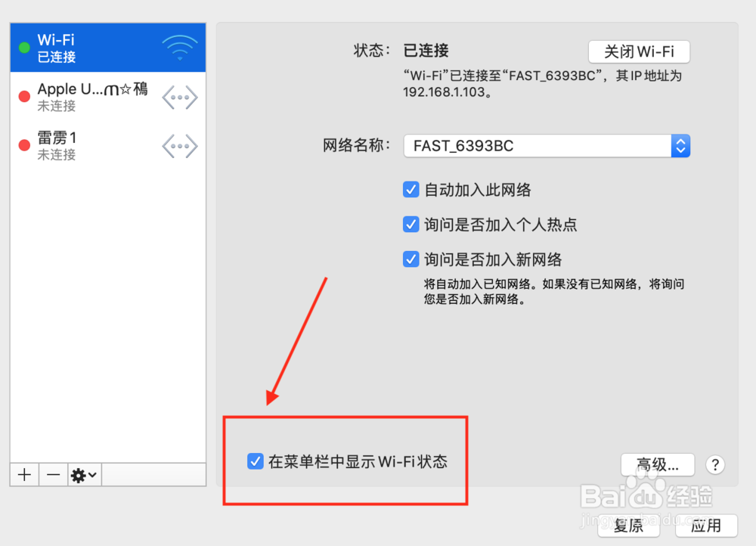Open help with the question mark button
Screen dimensions: 756x546
[x=715, y=465]
